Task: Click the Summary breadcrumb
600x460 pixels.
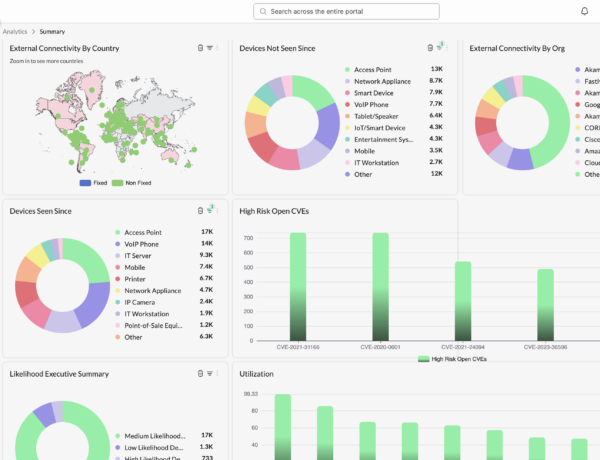Action: [52, 31]
